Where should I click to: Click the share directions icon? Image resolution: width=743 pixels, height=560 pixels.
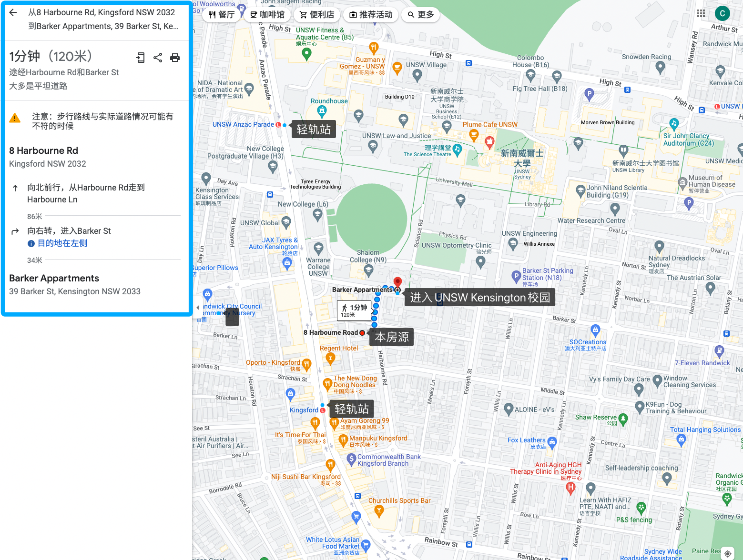click(158, 58)
